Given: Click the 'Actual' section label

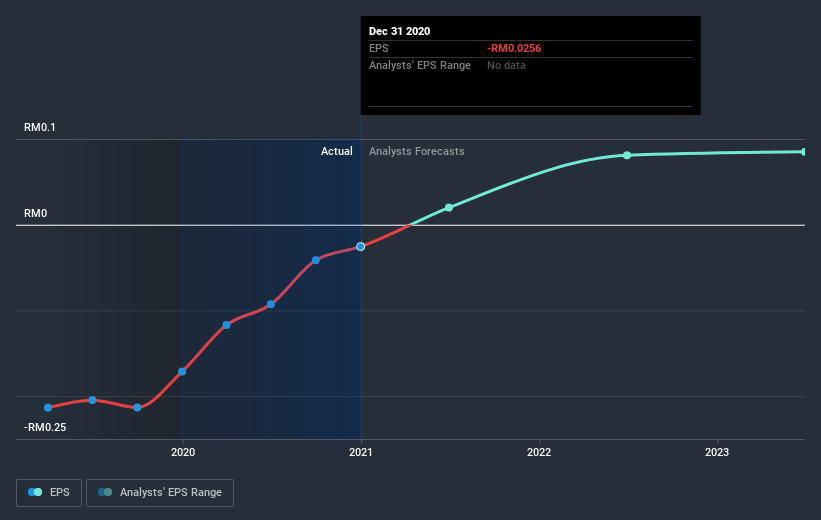Looking at the screenshot, I should pos(337,151).
